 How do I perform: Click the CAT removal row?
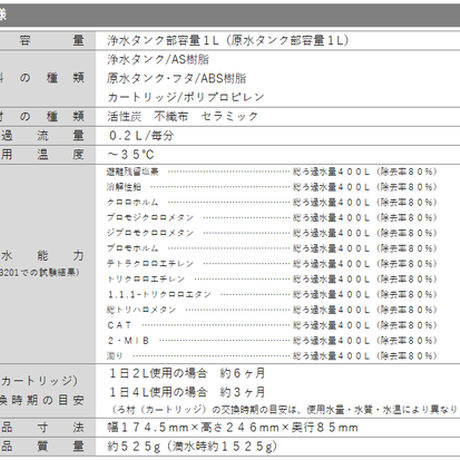272,325
